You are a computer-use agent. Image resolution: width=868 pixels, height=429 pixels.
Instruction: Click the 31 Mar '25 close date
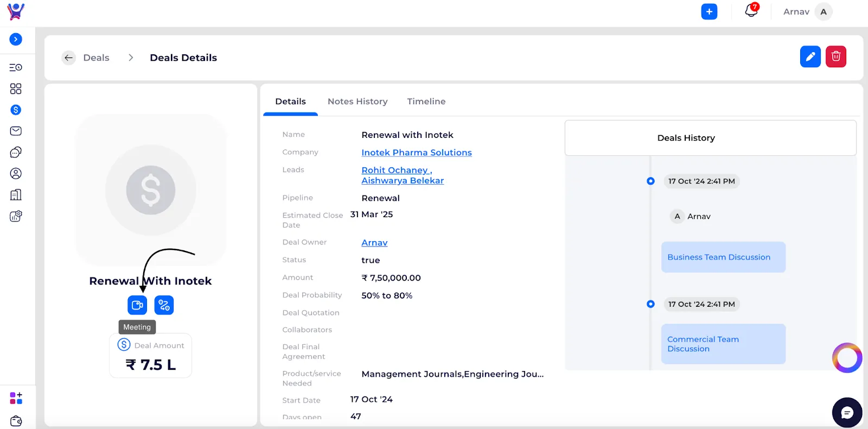click(372, 214)
